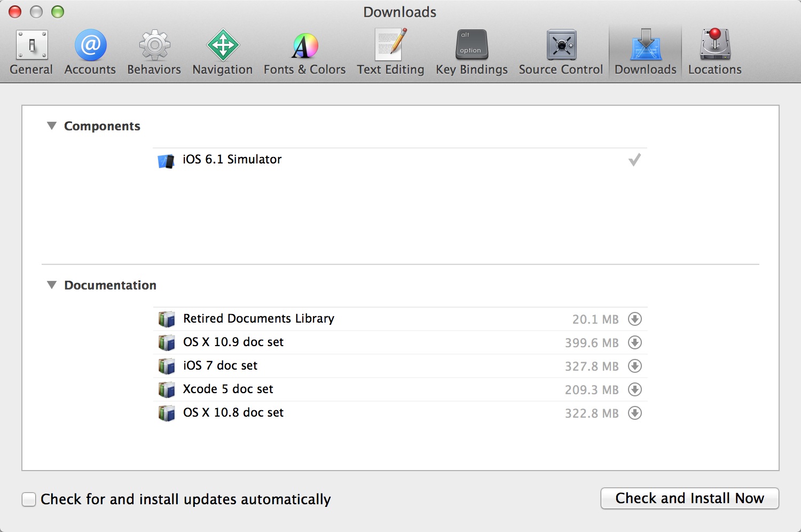Select the Downloads preferences tab
The image size is (801, 532).
click(645, 52)
